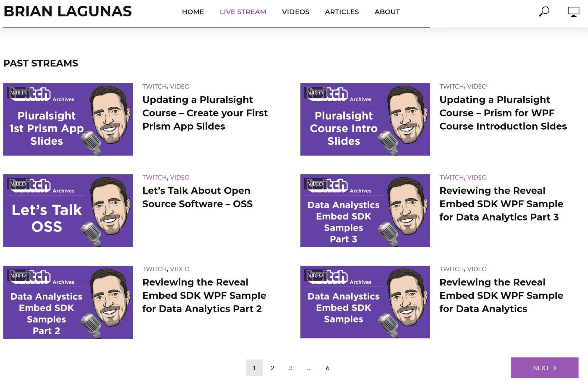Open the Home menu item
Viewport: 588px width, 386px height.
(193, 12)
